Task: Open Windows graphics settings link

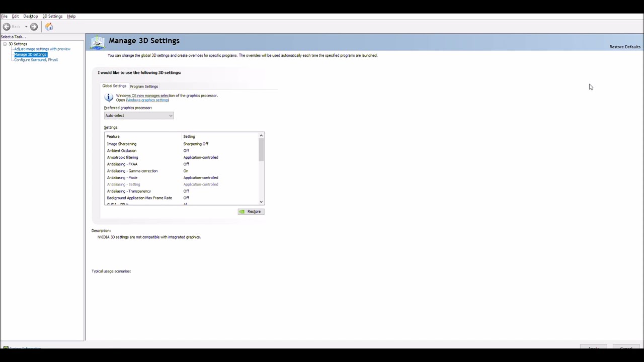Action: (147, 100)
